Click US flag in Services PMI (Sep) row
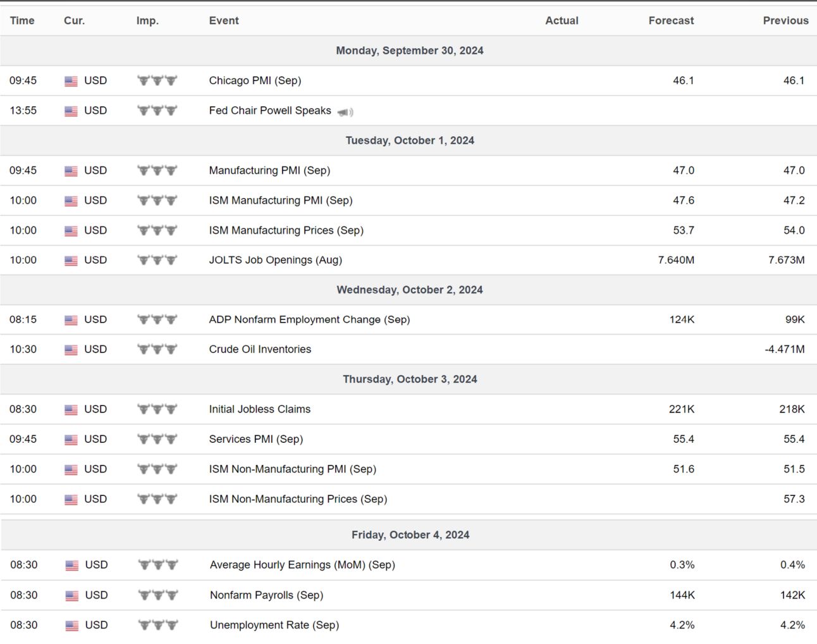 pos(71,440)
